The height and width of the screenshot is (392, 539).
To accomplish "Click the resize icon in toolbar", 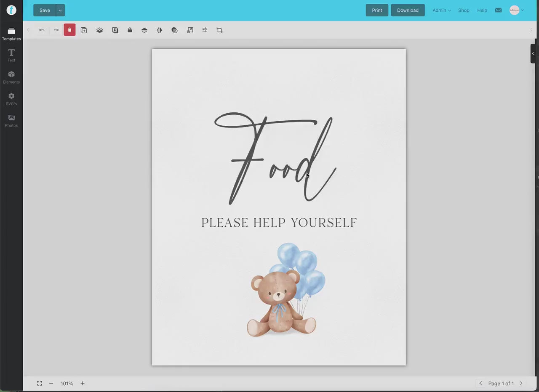I will click(190, 30).
